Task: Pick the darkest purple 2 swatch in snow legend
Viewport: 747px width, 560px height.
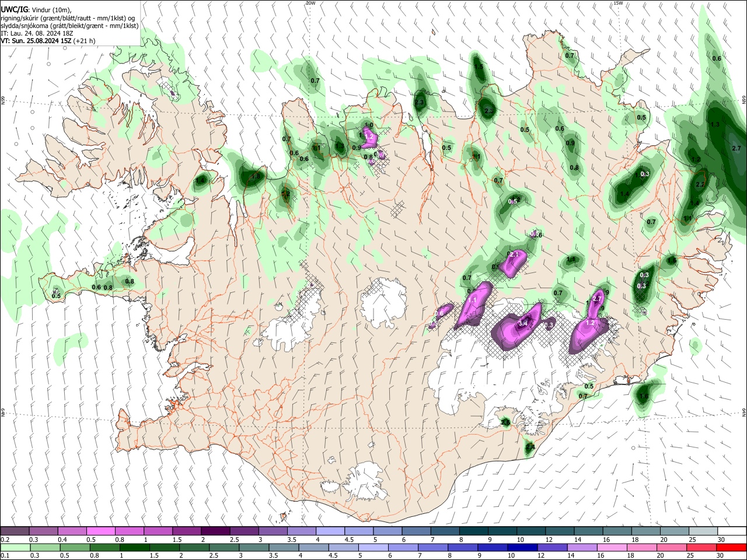Action: pos(215,531)
